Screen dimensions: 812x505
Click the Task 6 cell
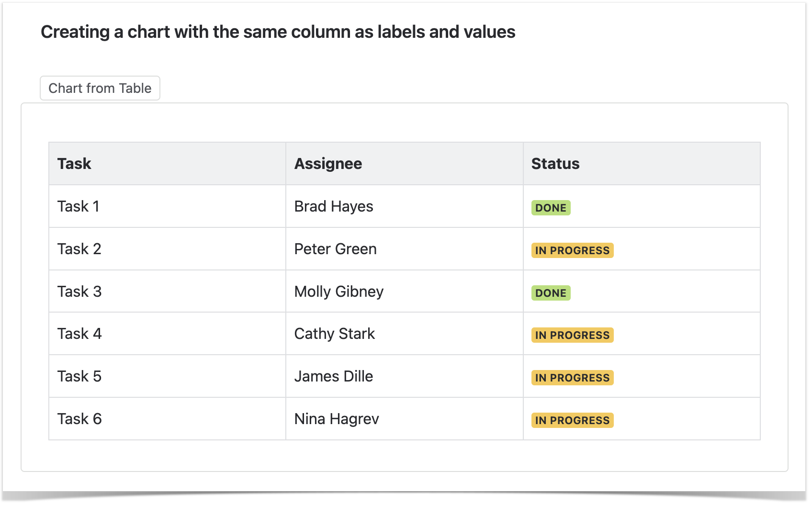[79, 419]
